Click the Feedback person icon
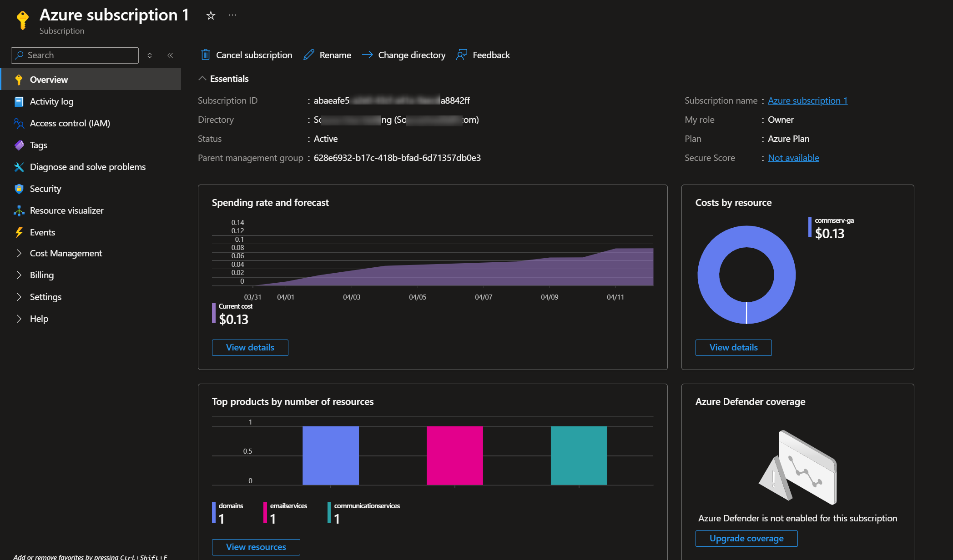This screenshot has height=560, width=953. [462, 55]
